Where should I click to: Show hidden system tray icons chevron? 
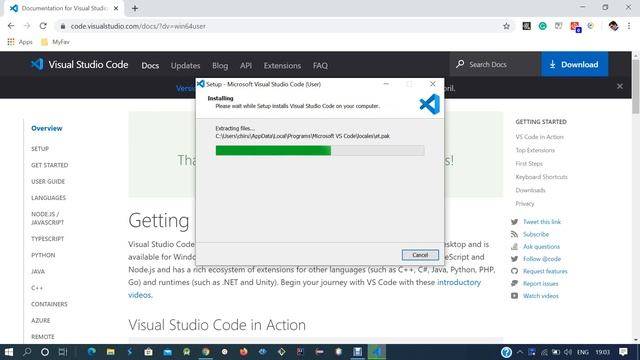[x=520, y=352]
